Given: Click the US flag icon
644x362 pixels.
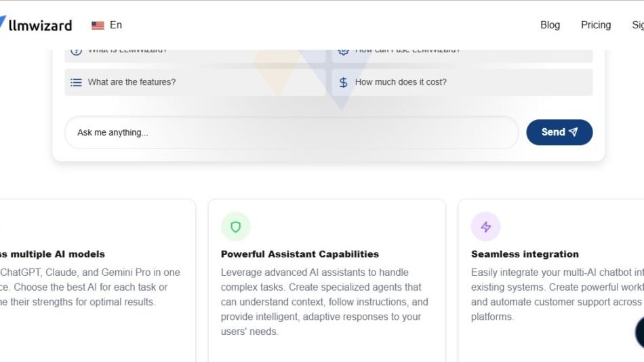Looking at the screenshot, I should pyautogui.click(x=98, y=25).
